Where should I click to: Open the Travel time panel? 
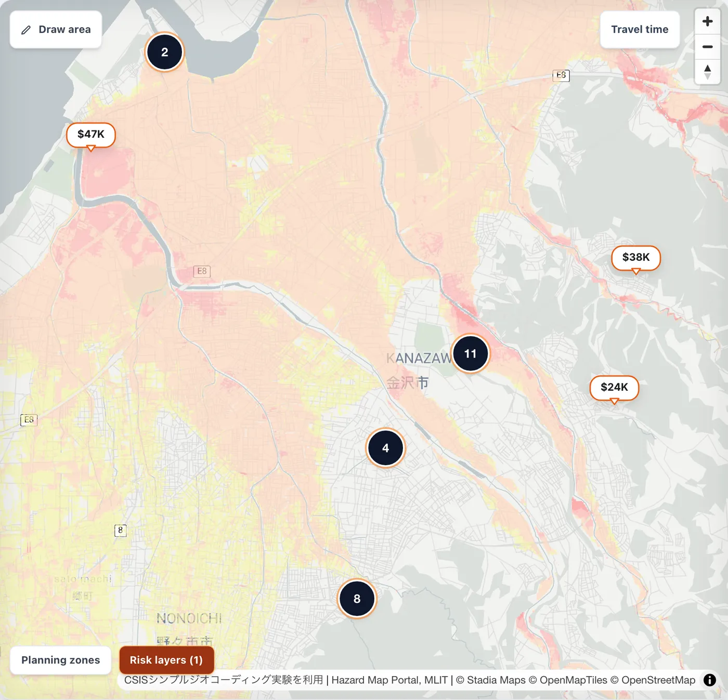pyautogui.click(x=640, y=30)
